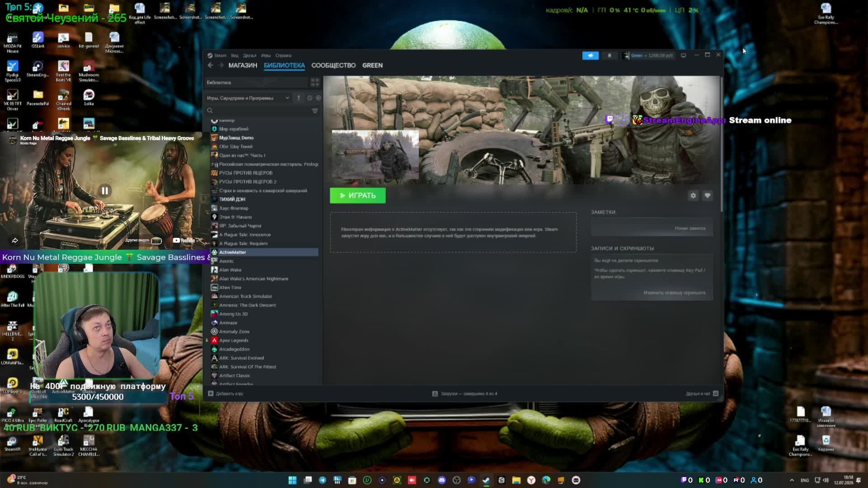Open the Вид menu
Viewport: 868px width, 488px height.
pyautogui.click(x=235, y=56)
